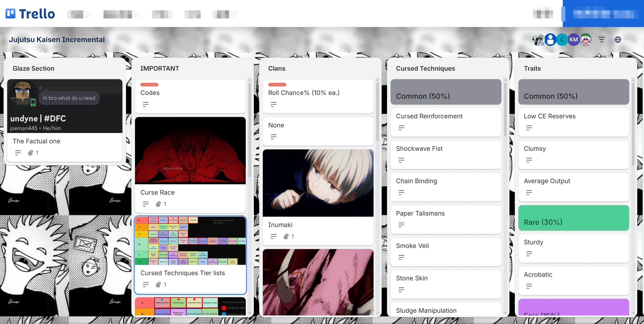Click the description icon on Shockwave Fist card

click(x=401, y=160)
